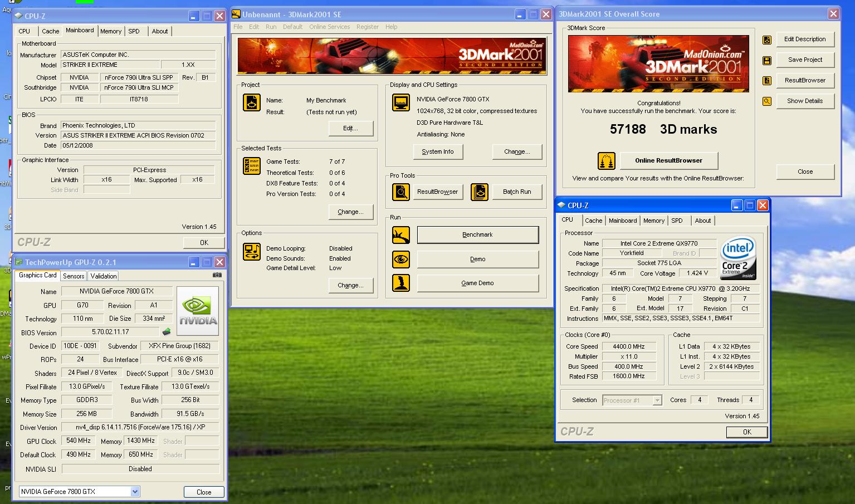Click Change... in the Options section

pyautogui.click(x=350, y=285)
